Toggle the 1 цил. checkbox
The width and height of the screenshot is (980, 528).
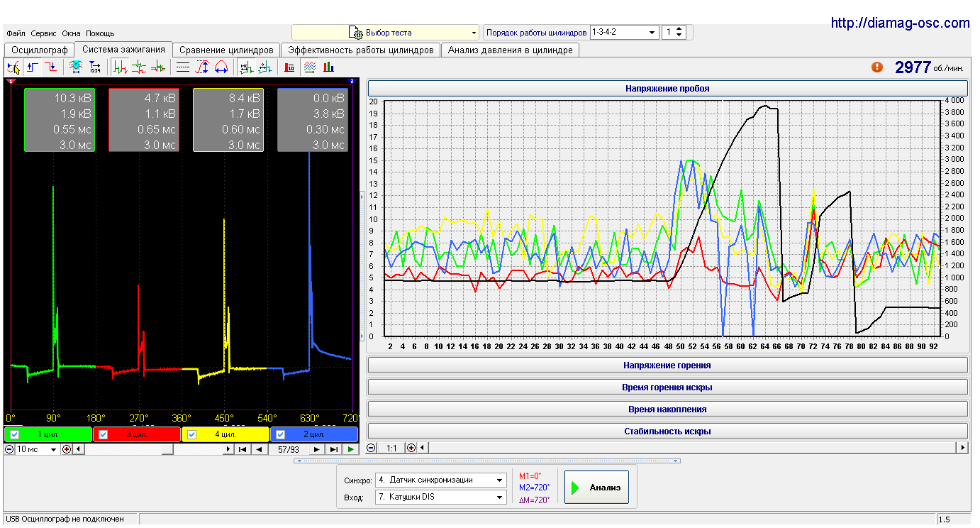coord(15,434)
